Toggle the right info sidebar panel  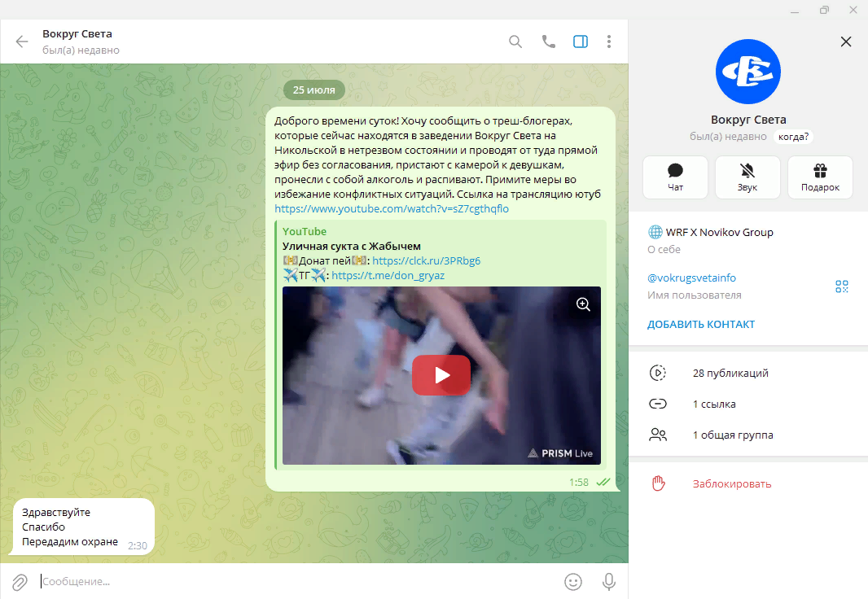(580, 42)
